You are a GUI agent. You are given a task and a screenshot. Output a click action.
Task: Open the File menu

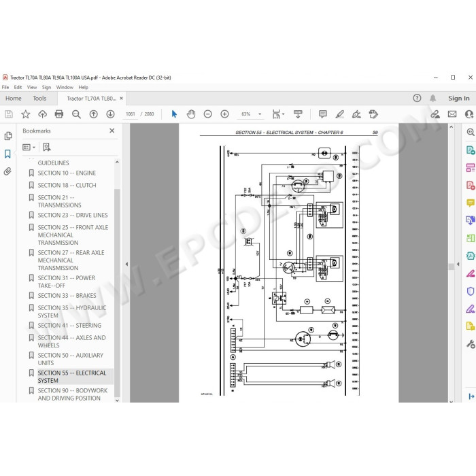tap(5, 88)
